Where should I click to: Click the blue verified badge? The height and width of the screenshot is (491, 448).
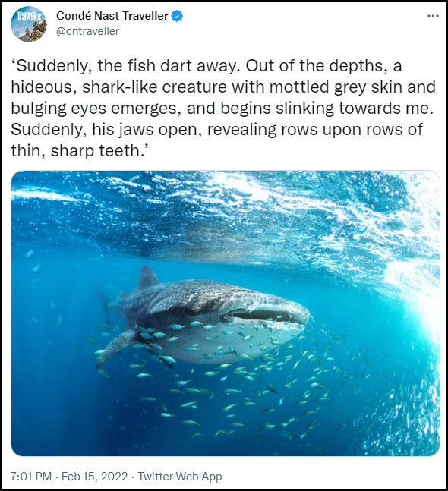[x=177, y=16]
